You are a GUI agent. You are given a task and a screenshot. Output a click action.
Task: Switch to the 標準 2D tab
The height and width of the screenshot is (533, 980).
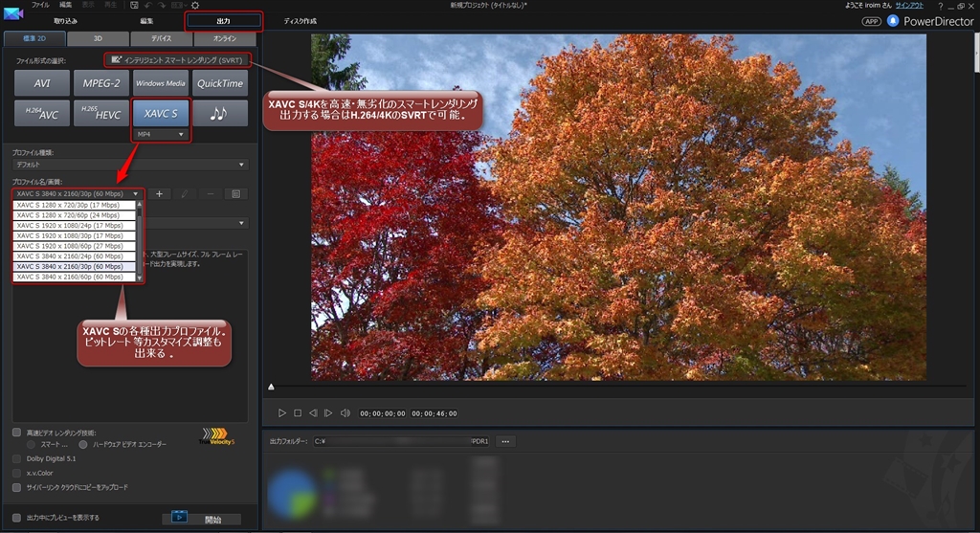(x=34, y=38)
